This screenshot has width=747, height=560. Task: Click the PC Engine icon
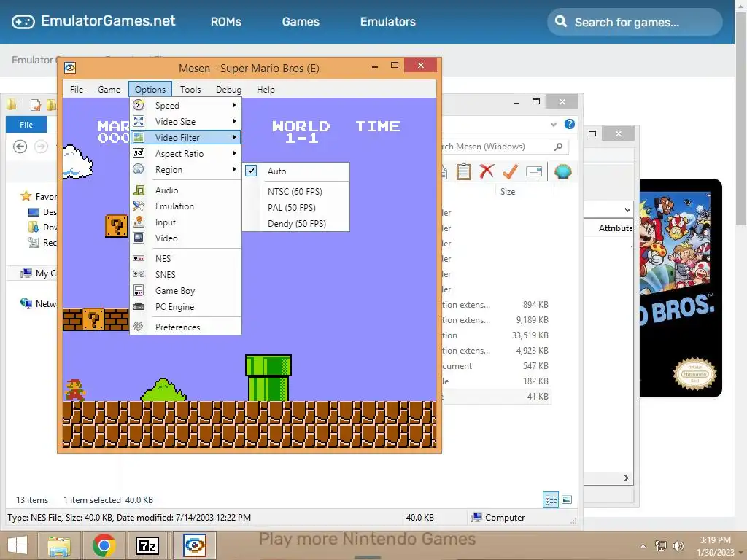tap(139, 307)
